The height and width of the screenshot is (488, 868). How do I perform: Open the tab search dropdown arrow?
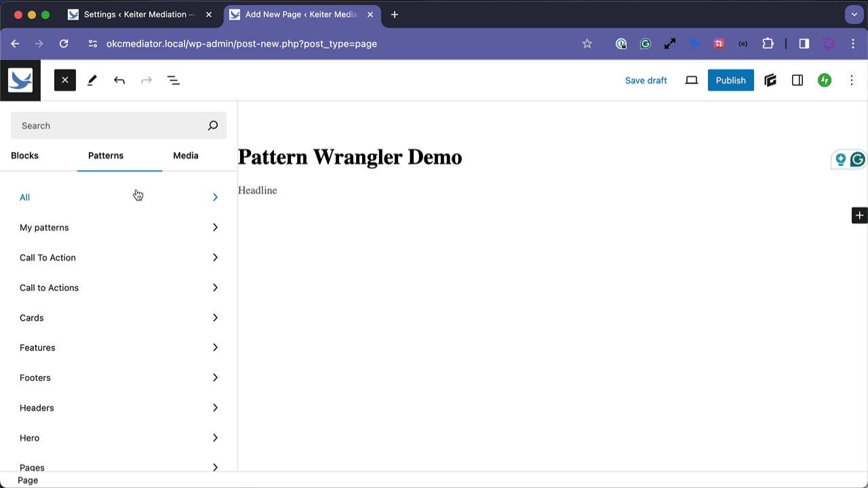point(854,14)
